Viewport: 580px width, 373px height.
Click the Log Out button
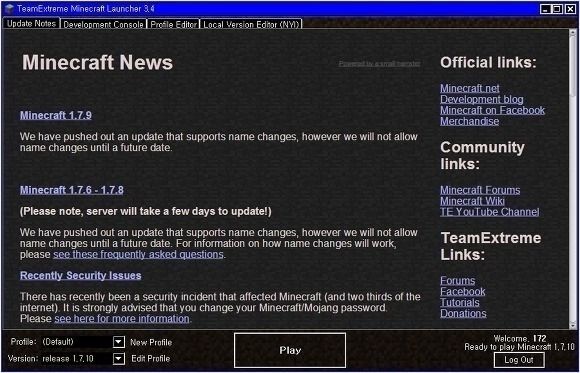519,360
